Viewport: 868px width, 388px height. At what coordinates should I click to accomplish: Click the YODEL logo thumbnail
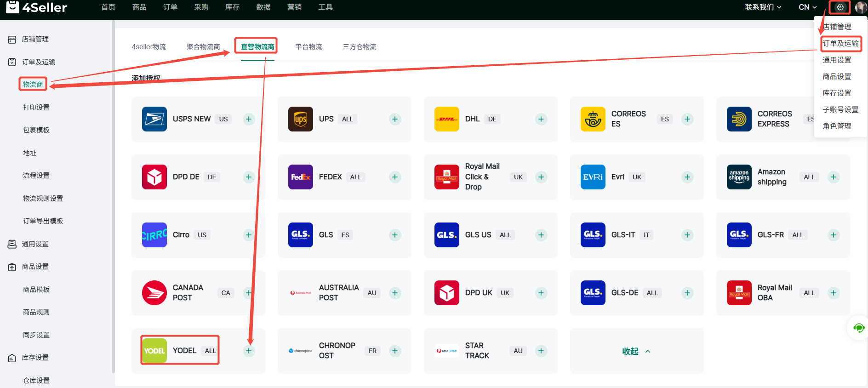[154, 351]
